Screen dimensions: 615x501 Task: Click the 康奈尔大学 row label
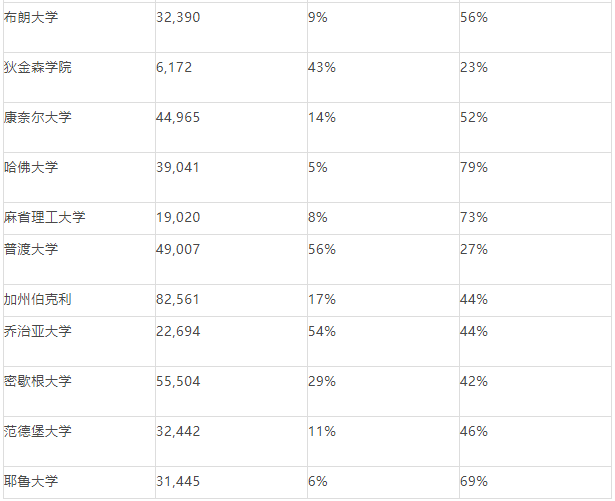tap(38, 117)
